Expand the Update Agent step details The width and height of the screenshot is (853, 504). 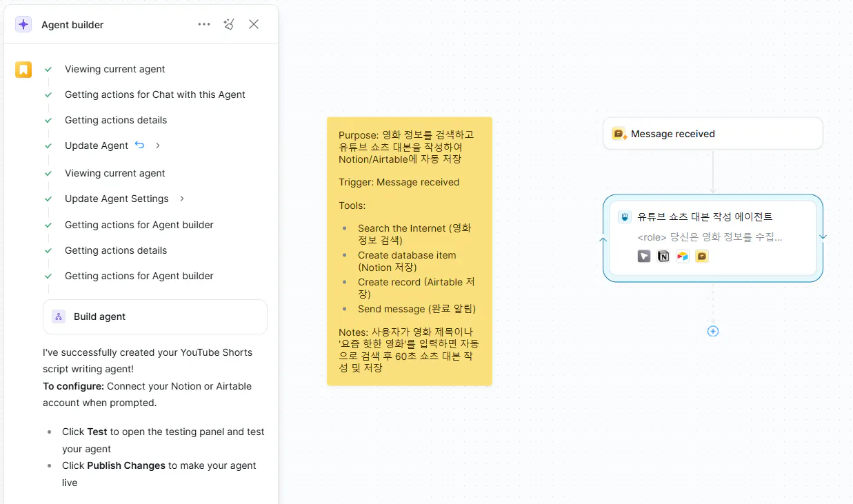158,145
